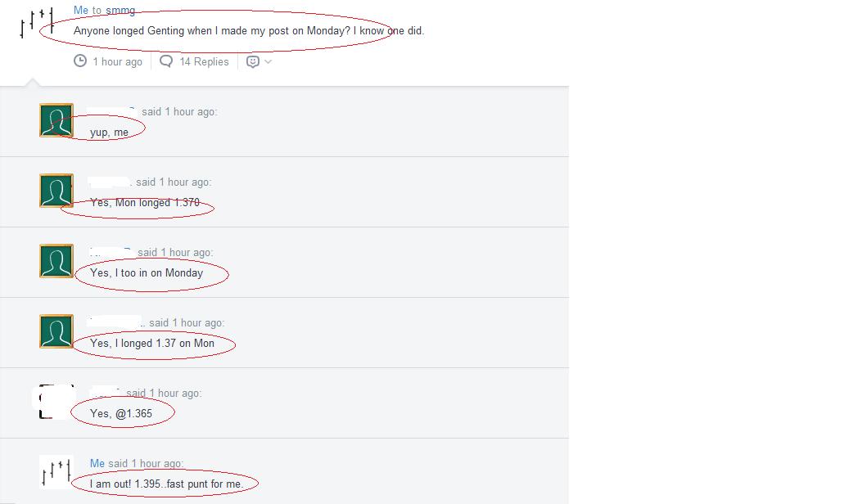Click the Me link in the last reply

click(97, 463)
